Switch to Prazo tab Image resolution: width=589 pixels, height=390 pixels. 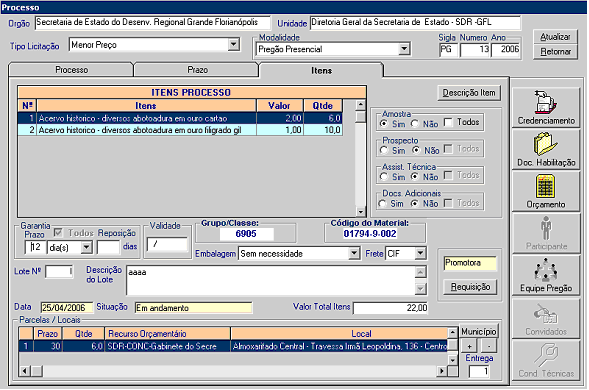[x=197, y=70]
